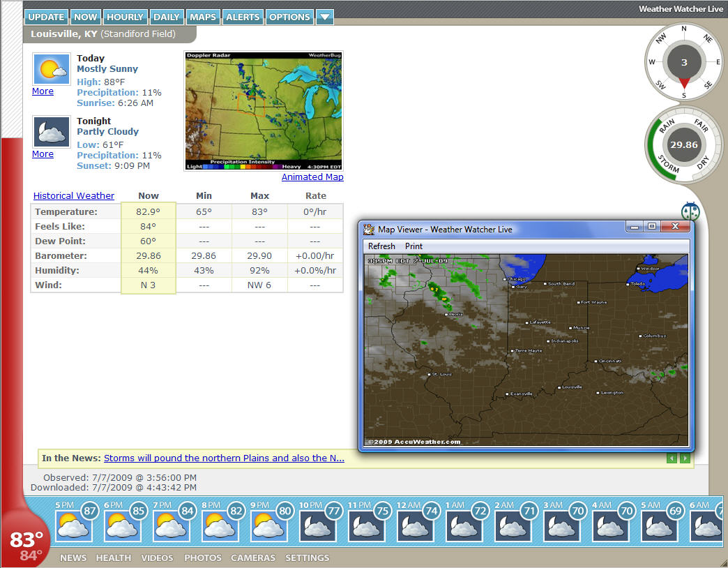The image size is (728, 568).
Task: Open the MAPS section
Action: tap(203, 17)
